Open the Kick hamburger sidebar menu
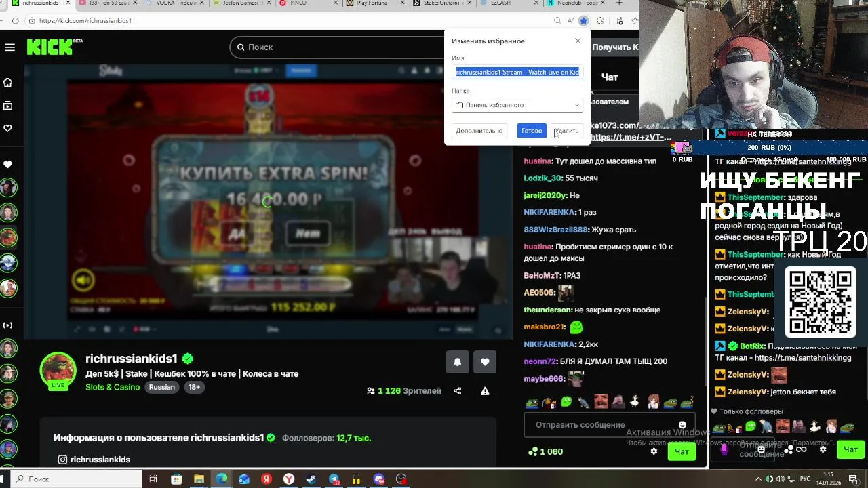 pyautogui.click(x=9, y=47)
